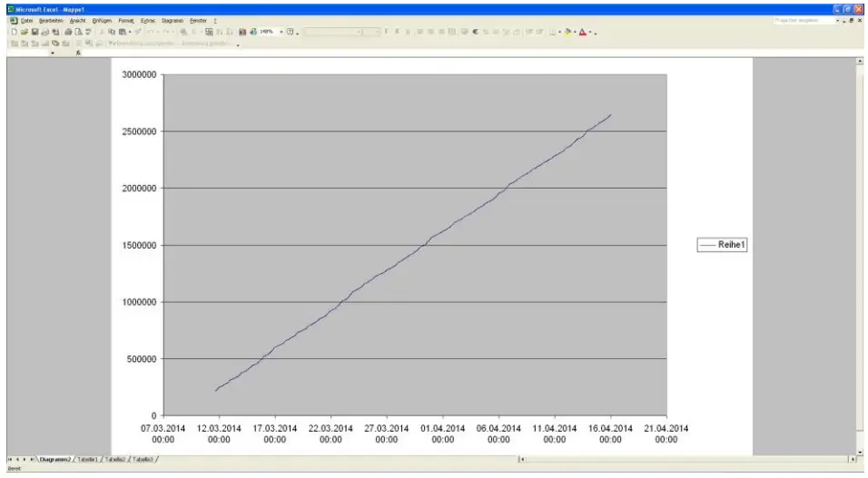Screen dimensions: 868x478
Task: Switch to the Tabelle3 sheet tab
Action: click(143, 459)
